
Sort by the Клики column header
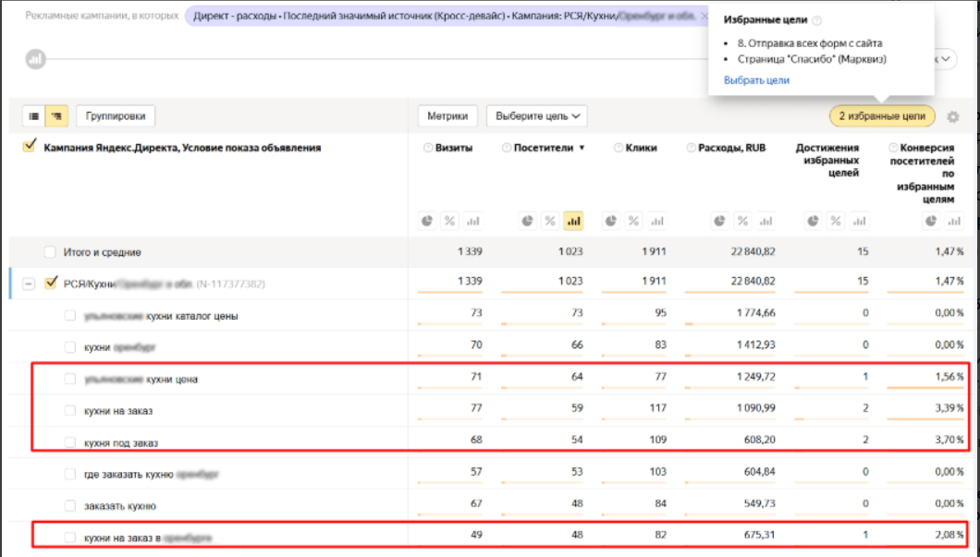pyautogui.click(x=641, y=148)
